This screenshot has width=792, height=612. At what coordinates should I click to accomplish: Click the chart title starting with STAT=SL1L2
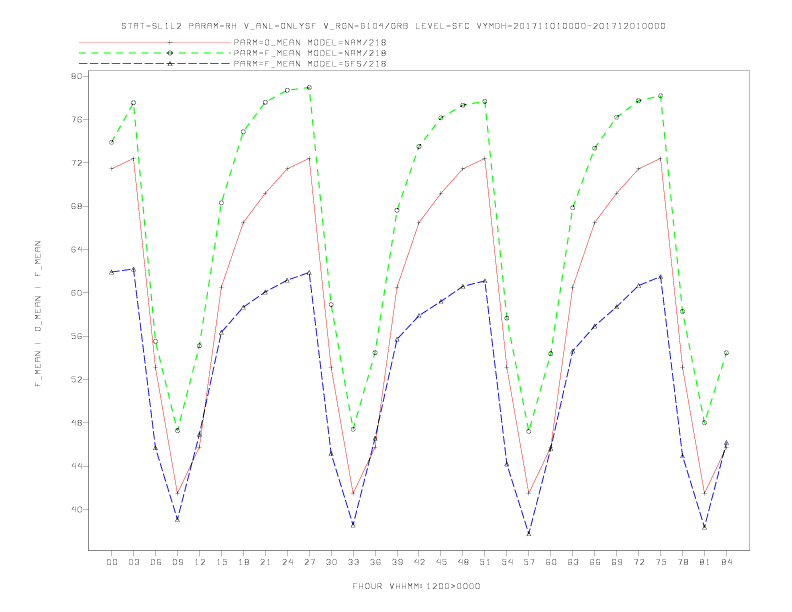393,26
